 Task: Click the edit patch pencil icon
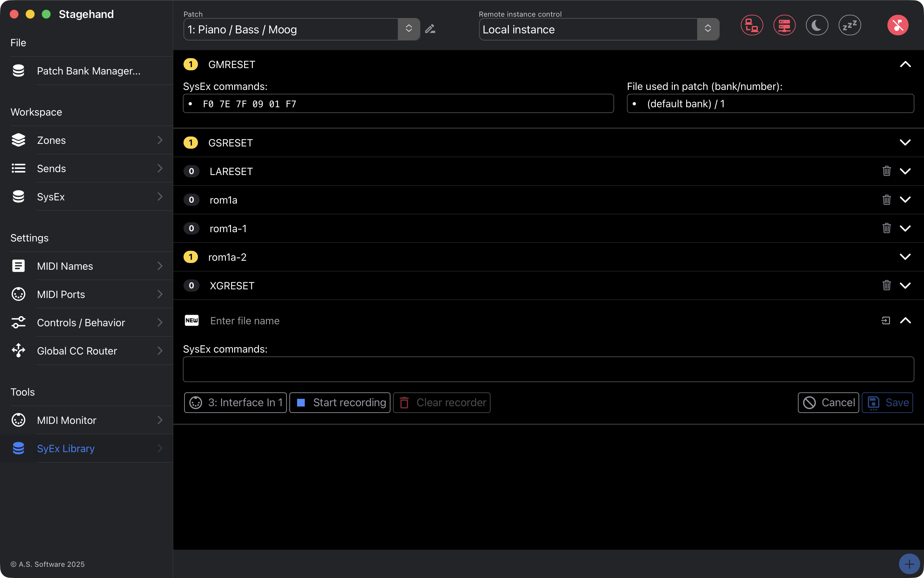pyautogui.click(x=430, y=29)
